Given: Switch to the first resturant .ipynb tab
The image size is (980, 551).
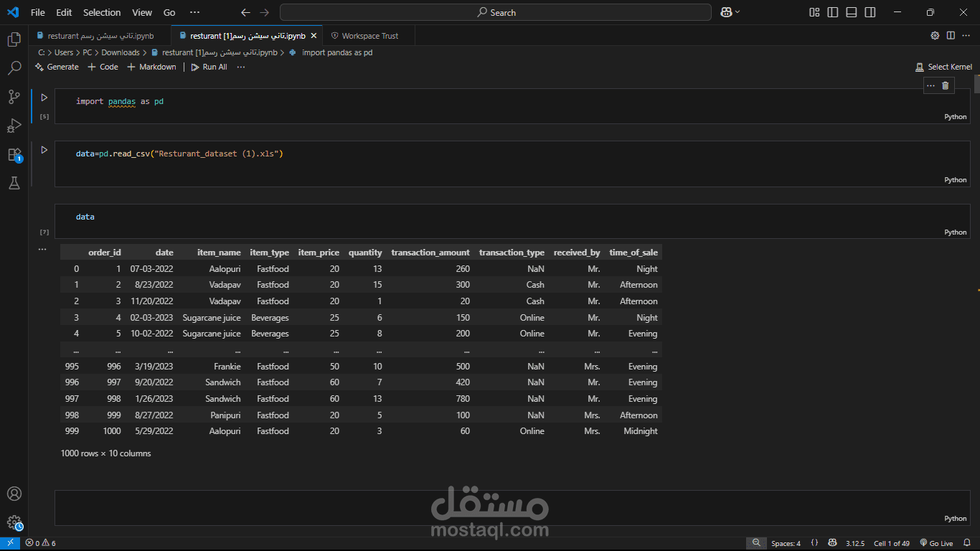Looking at the screenshot, I should coord(100,35).
